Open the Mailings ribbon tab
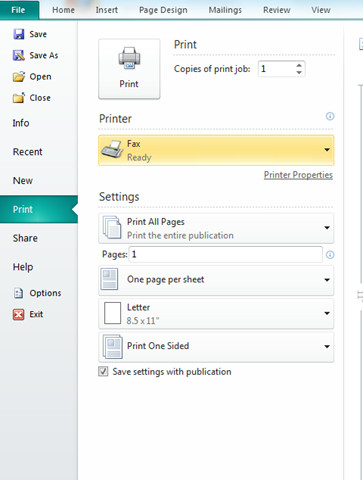The image size is (363, 480). click(225, 10)
